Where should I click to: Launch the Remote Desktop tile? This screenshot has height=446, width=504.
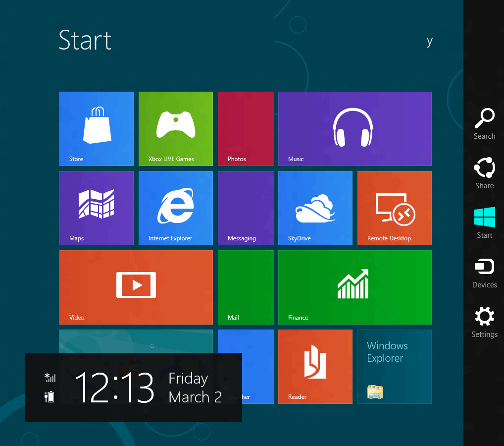(395, 208)
